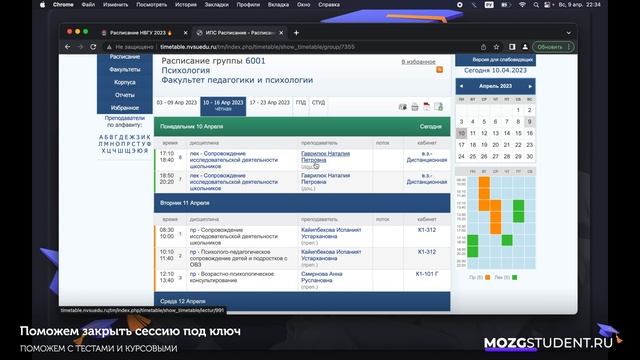Image resolution: width=640 pixels, height=360 pixels.
Task: Open the Apple menu
Action: 42,5
